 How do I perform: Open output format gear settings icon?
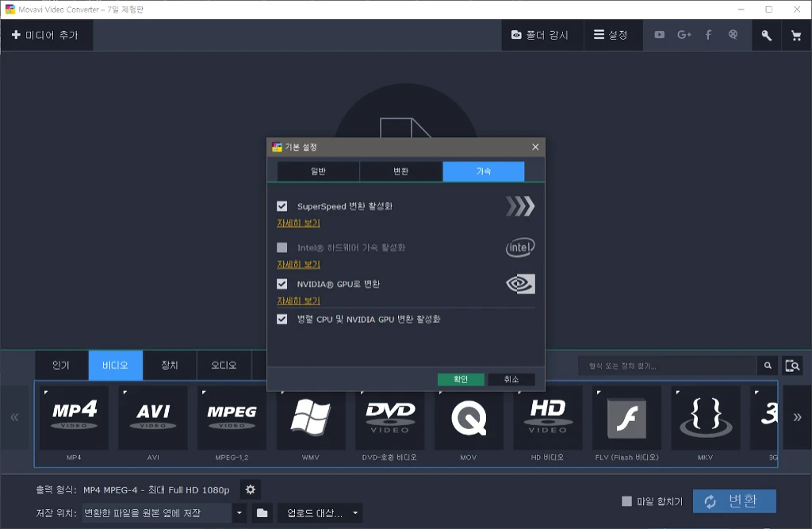coord(251,489)
